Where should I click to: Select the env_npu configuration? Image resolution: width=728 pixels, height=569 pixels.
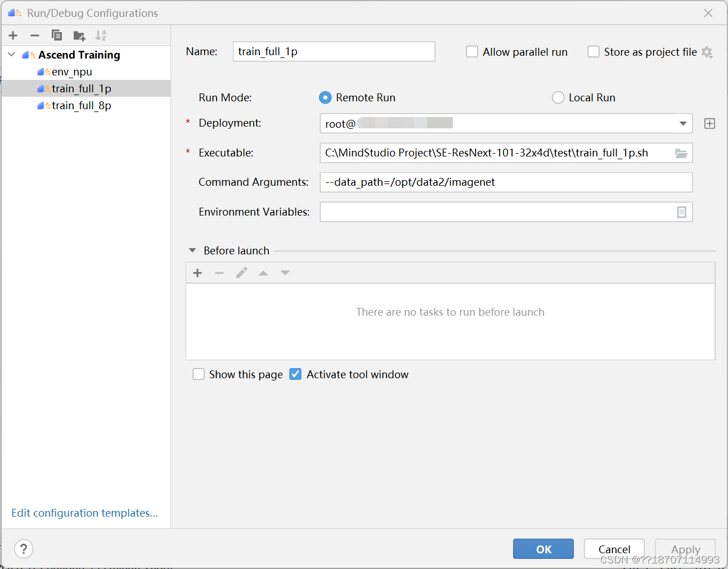pyautogui.click(x=86, y=71)
